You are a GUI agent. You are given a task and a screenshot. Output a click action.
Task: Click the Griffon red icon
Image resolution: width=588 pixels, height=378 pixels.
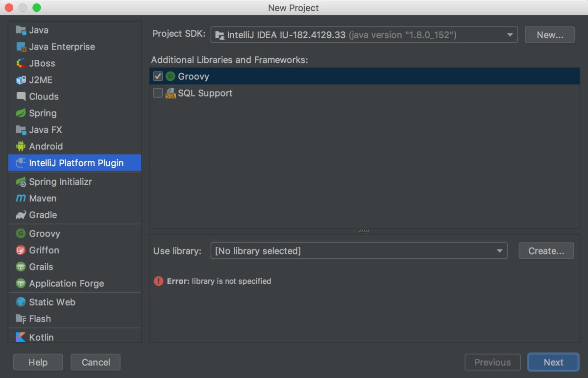21,250
